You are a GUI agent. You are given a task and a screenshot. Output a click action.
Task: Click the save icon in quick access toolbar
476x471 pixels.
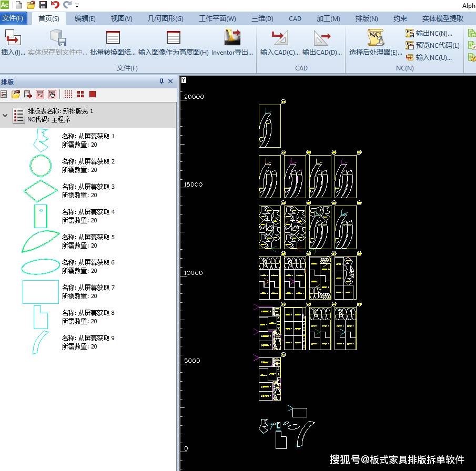tap(43, 5)
